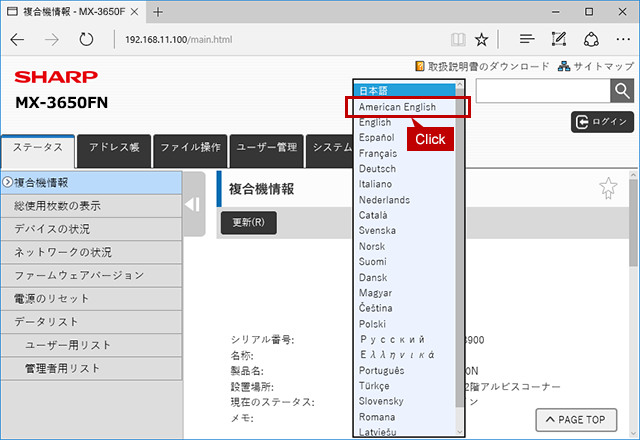Screen dimensions: 640x440
Task: Open a new browser tab with plus
Action: click(x=158, y=12)
